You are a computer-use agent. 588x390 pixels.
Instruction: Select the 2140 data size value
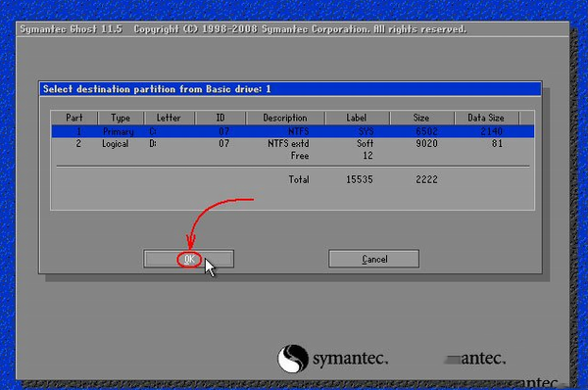click(491, 131)
